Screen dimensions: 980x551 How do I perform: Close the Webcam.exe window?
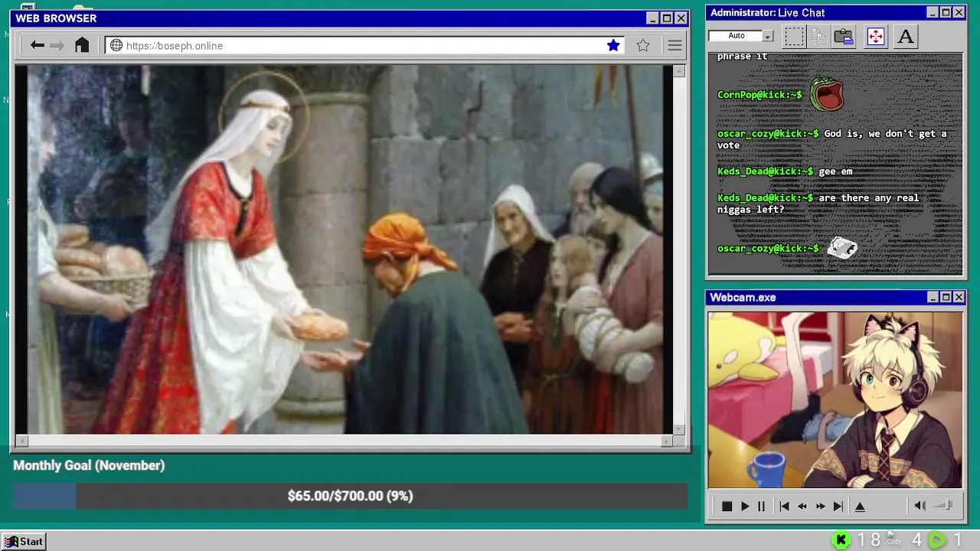tap(959, 297)
